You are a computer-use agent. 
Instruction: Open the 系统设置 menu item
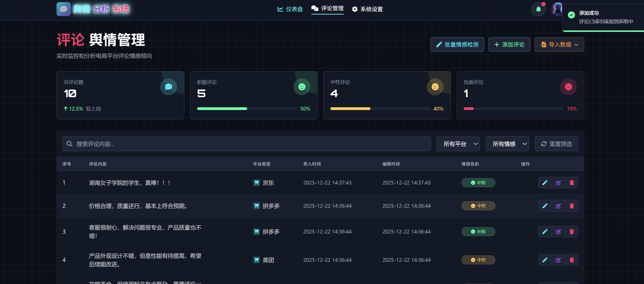point(367,9)
